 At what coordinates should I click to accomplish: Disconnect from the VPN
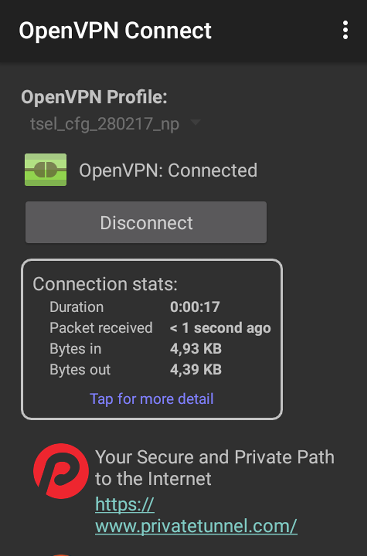[x=146, y=222]
